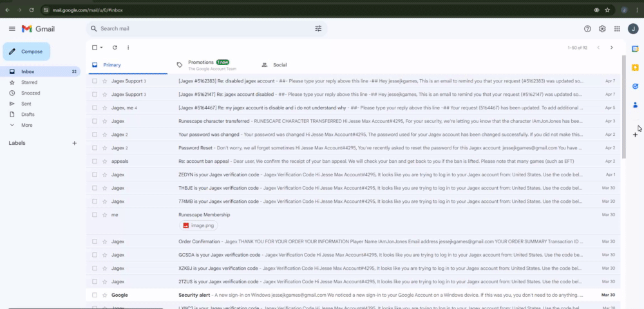The width and height of the screenshot is (644, 309).
Task: Open the main menu hamburger icon
Action: [x=12, y=29]
